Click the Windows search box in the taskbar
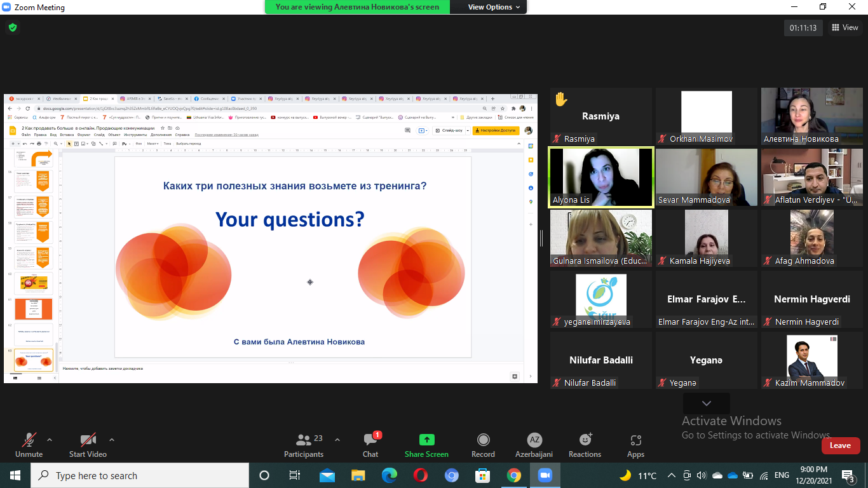Image resolution: width=868 pixels, height=488 pixels. 140,475
